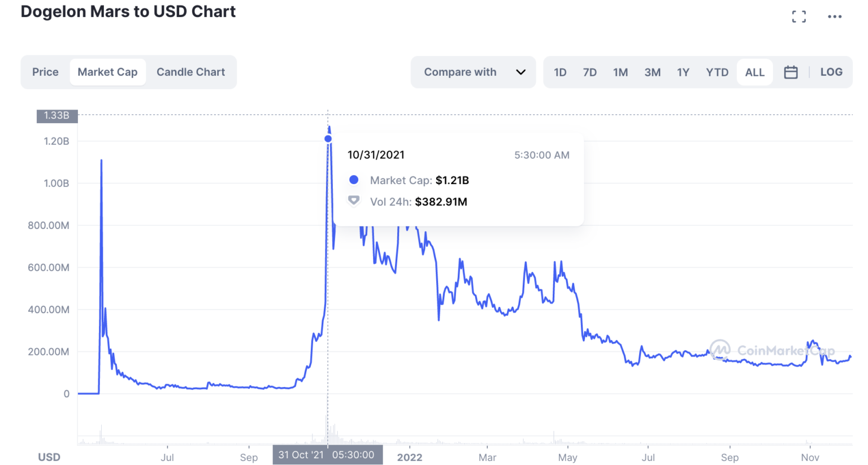Screen dimensions: 868x465
Task: Switch range to 1Y
Action: click(683, 72)
